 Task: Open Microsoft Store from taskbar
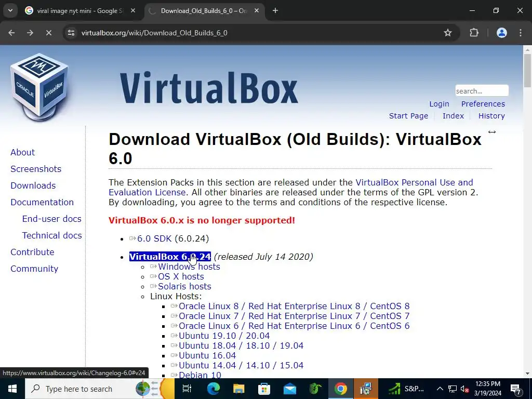264,389
